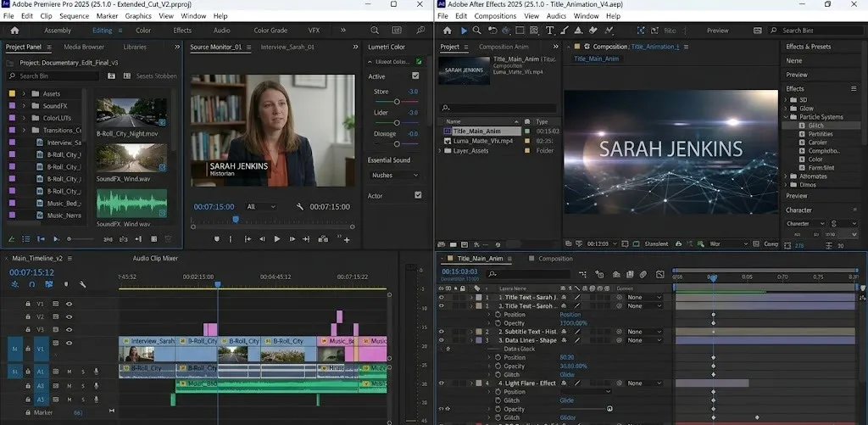Image resolution: width=868 pixels, height=425 pixels.
Task: Switch to the Audio Clip Mixer tab
Action: coord(155,258)
